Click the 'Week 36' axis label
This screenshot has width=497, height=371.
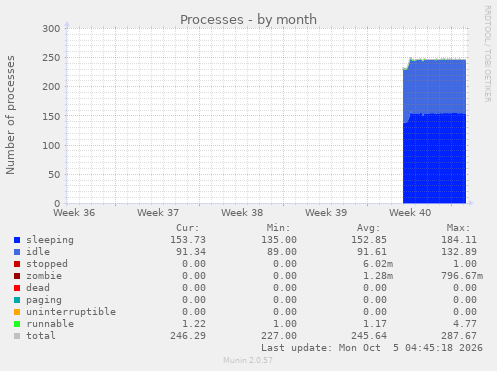click(x=74, y=213)
